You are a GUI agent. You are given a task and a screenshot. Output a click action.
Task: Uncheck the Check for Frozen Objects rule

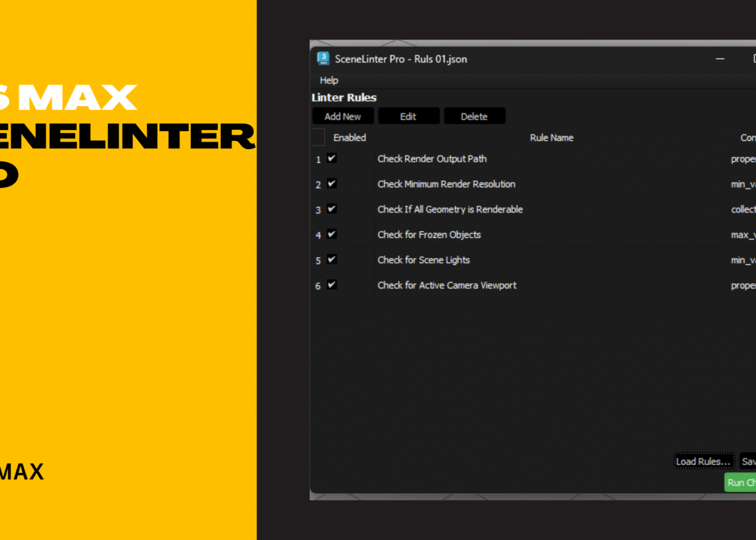click(332, 235)
